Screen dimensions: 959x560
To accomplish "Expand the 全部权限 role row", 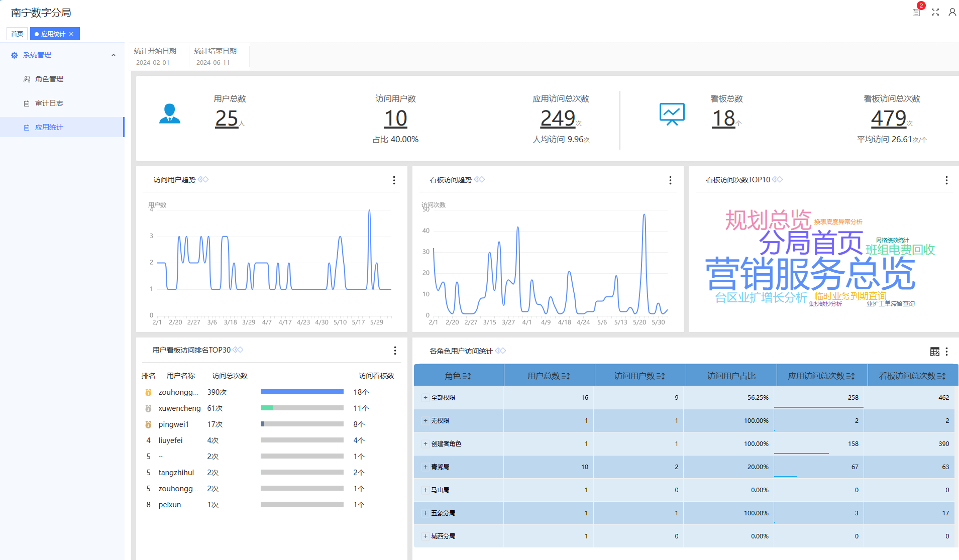I will click(x=425, y=398).
